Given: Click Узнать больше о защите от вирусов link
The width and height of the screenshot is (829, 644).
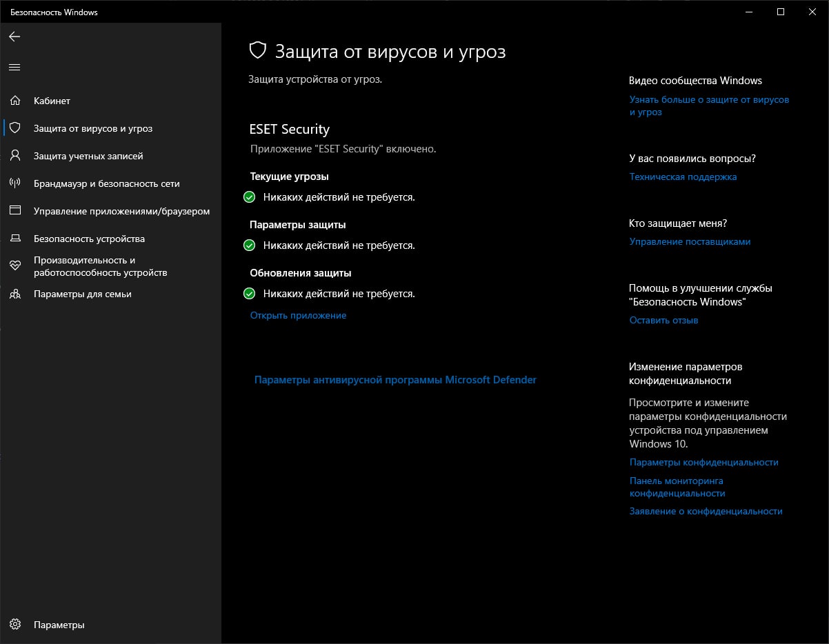Looking at the screenshot, I should [x=709, y=105].
